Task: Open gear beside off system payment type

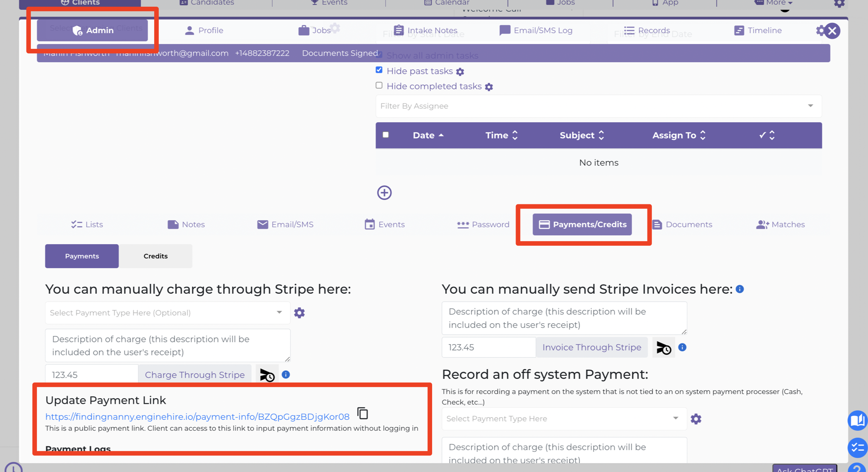Action: point(696,419)
